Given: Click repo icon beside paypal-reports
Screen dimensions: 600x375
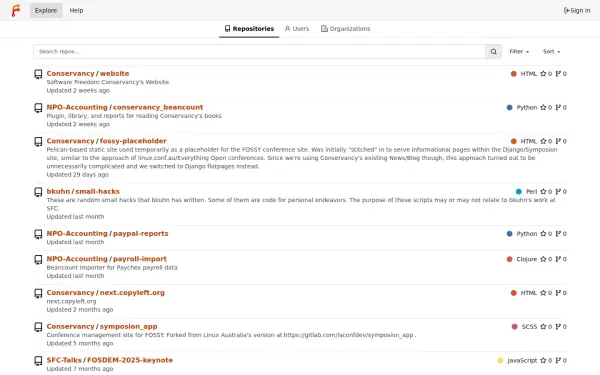Looking at the screenshot, I should [x=38, y=234].
